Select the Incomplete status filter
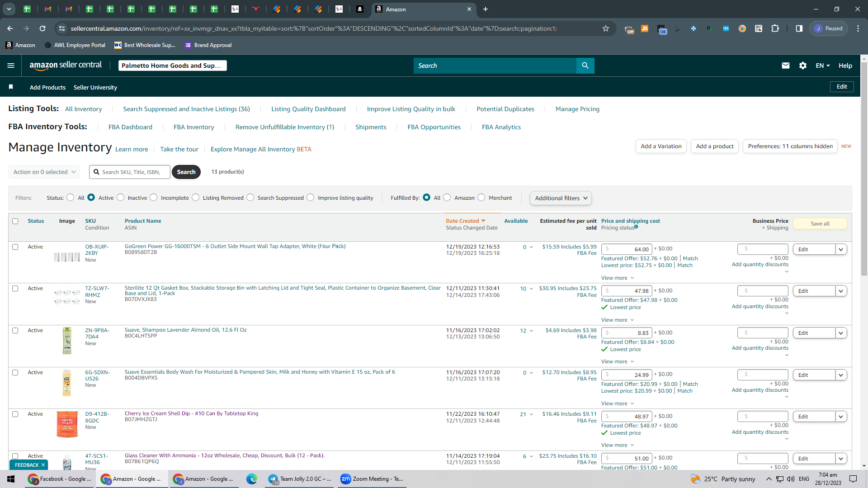868x488 pixels. (154, 197)
